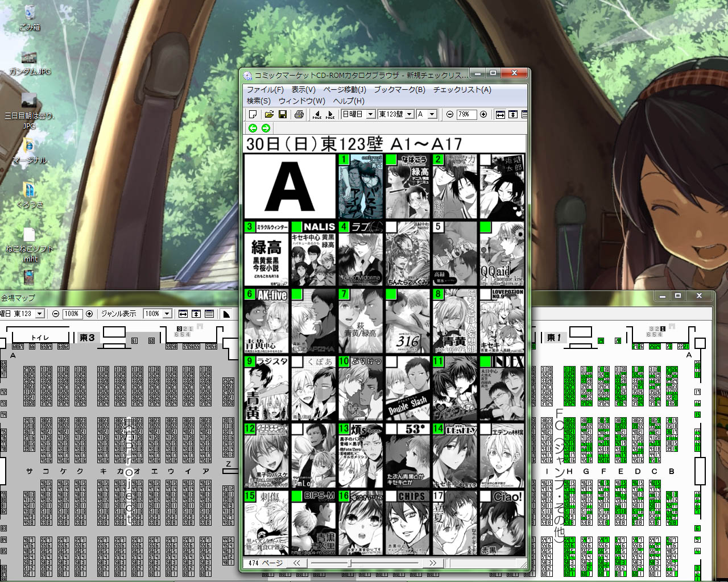Open the ブックマーク(B) menu
The height and width of the screenshot is (582, 728).
click(x=399, y=90)
